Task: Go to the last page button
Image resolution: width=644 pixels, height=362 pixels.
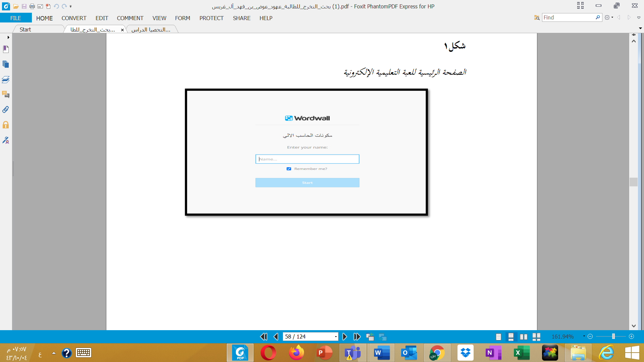Action: (357, 337)
